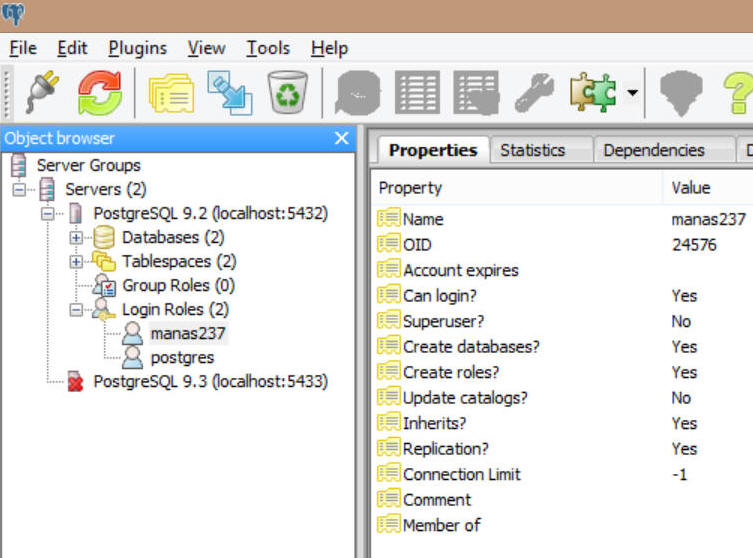This screenshot has width=753, height=558.
Task: Select the Tablespaces (2) tree item
Action: (x=179, y=261)
